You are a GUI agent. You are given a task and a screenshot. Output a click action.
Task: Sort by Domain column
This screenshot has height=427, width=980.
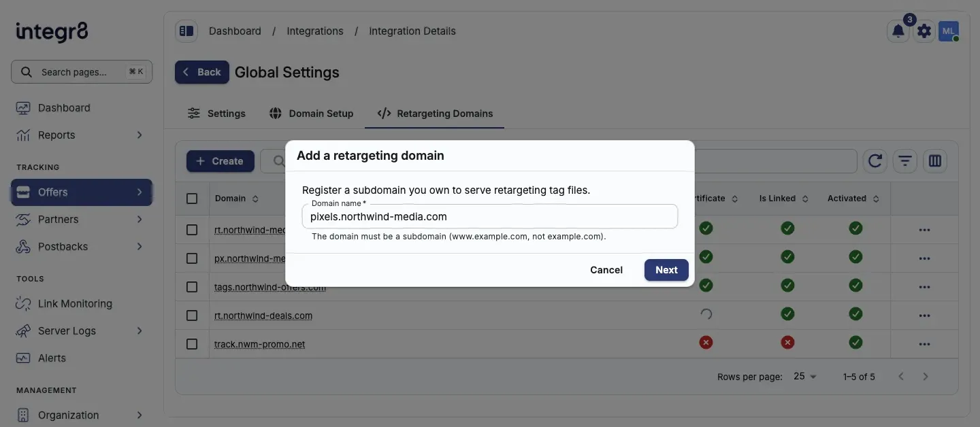[237, 199]
